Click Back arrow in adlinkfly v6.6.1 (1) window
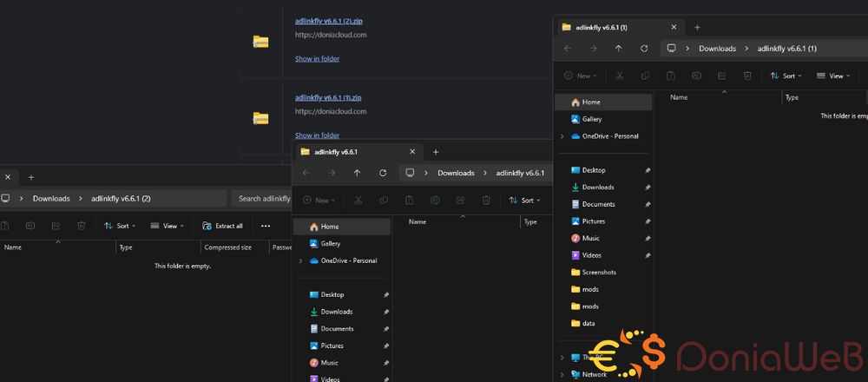Image resolution: width=868 pixels, height=382 pixels. tap(568, 49)
